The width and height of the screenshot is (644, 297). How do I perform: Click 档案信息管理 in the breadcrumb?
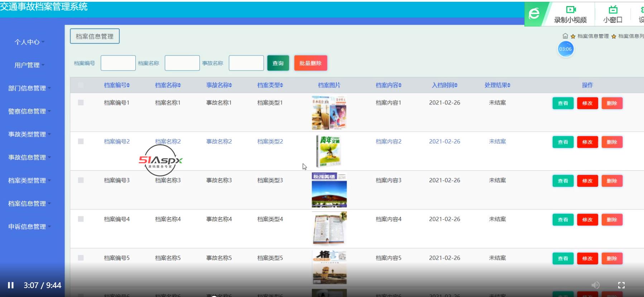point(593,36)
